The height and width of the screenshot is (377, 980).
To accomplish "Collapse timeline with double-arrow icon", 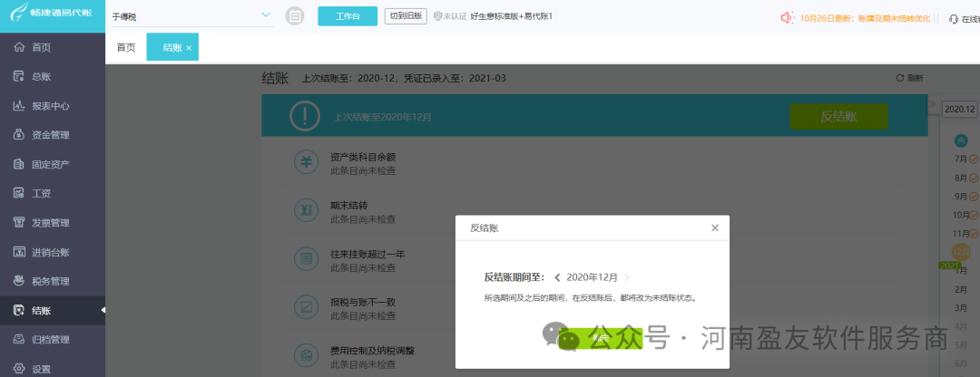I will tap(932, 104).
